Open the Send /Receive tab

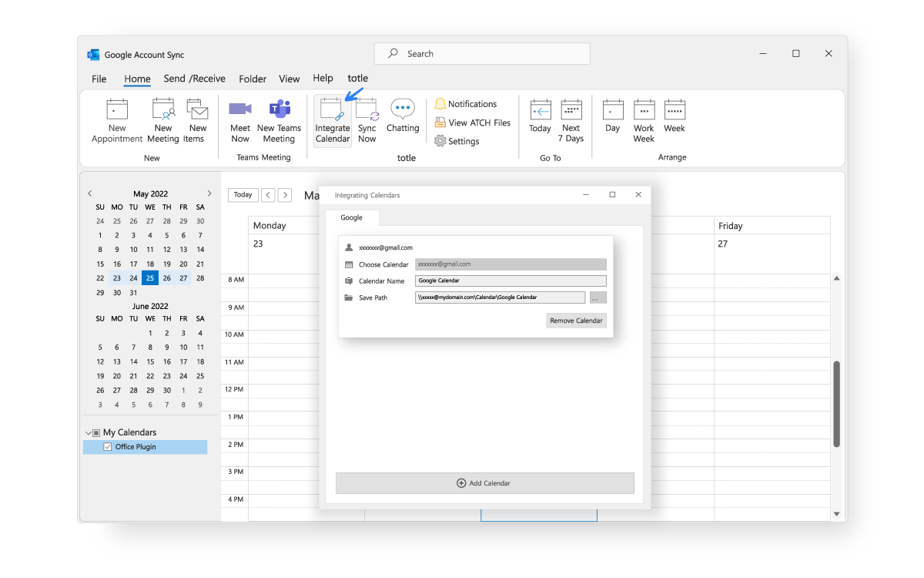[x=195, y=79]
